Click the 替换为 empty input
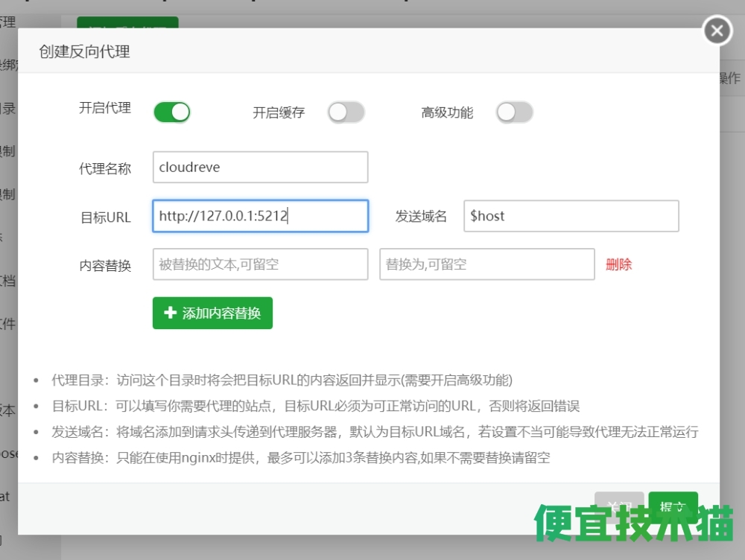The width and height of the screenshot is (745, 560). coord(486,264)
